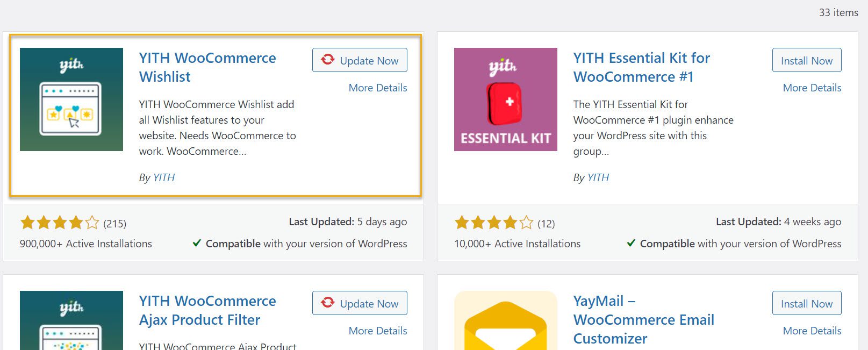Click the YITH Essential Kit plugin icon

pos(506,99)
